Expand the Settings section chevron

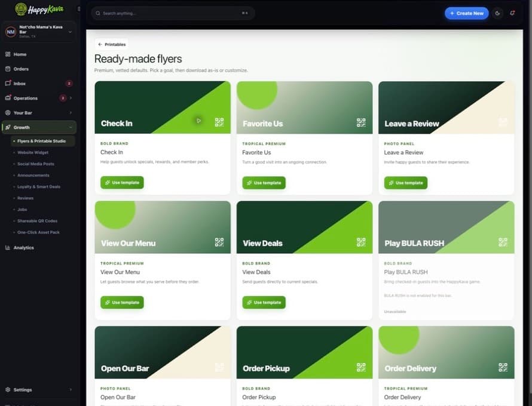71,390
